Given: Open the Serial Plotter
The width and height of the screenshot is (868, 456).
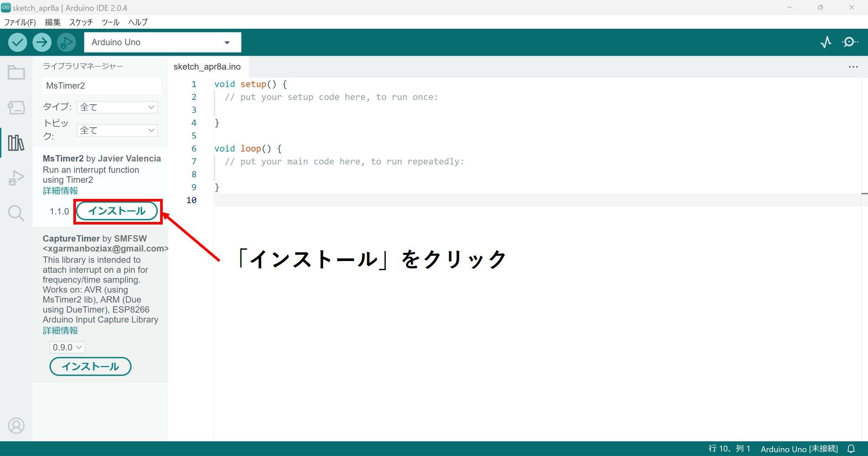Looking at the screenshot, I should coord(826,42).
